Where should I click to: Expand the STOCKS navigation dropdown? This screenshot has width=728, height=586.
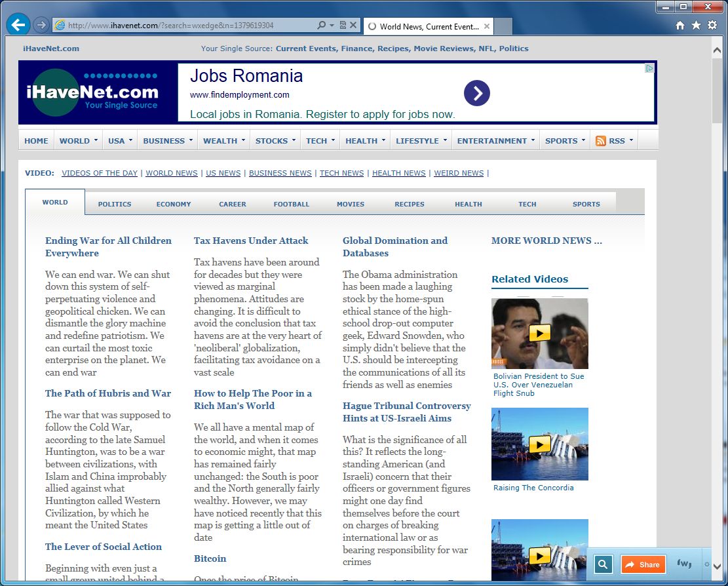pos(275,141)
